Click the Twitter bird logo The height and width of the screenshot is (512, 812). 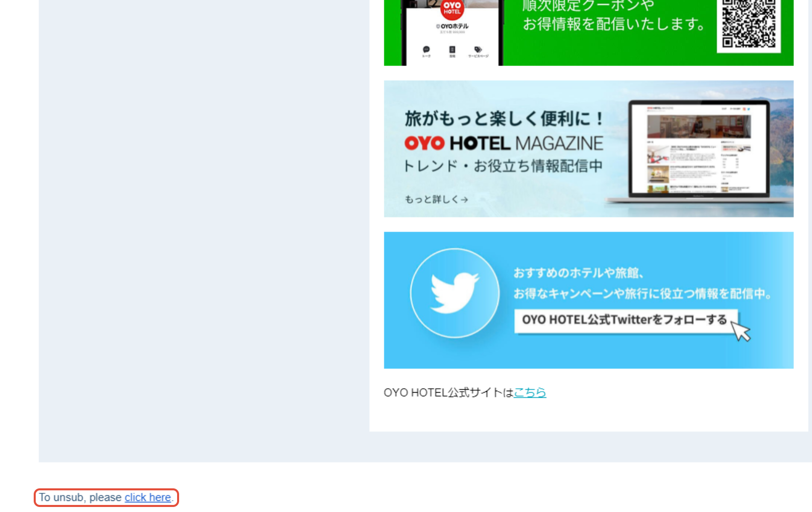tap(454, 292)
